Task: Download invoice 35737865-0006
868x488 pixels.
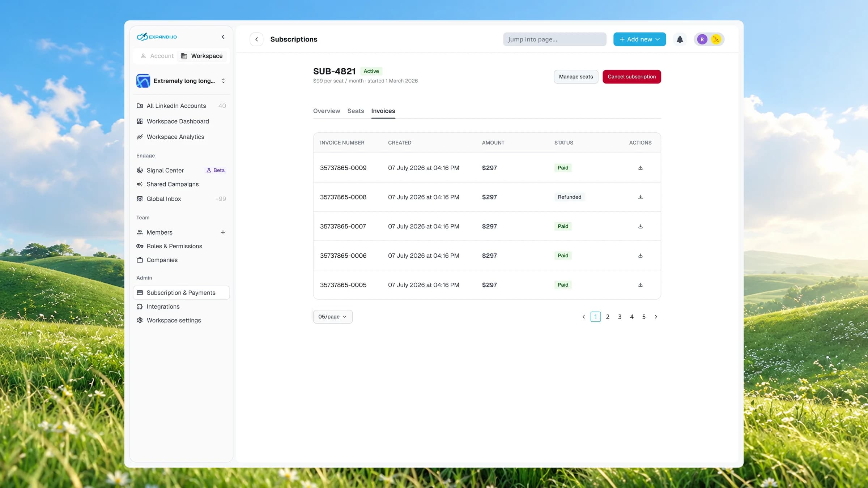Action: tap(640, 256)
